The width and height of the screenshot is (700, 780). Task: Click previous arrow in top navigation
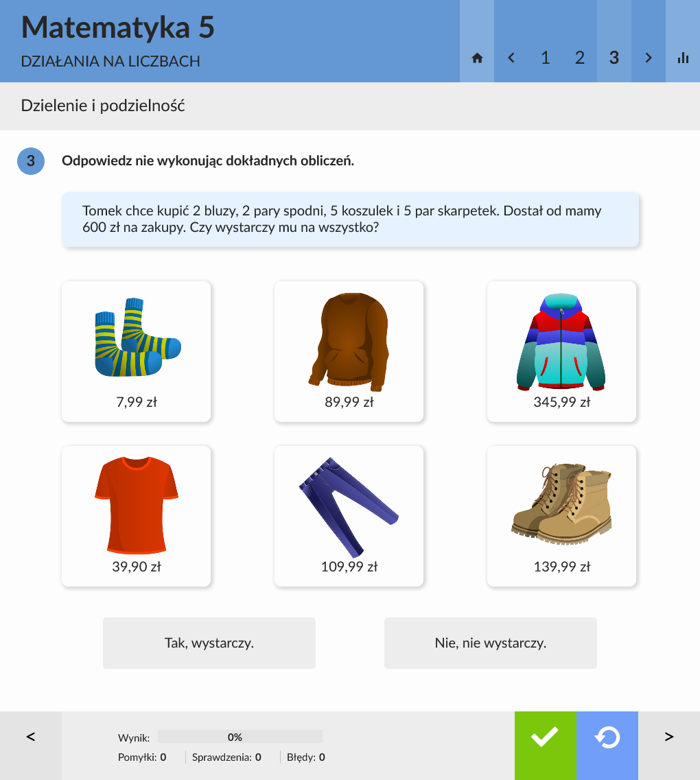511,58
